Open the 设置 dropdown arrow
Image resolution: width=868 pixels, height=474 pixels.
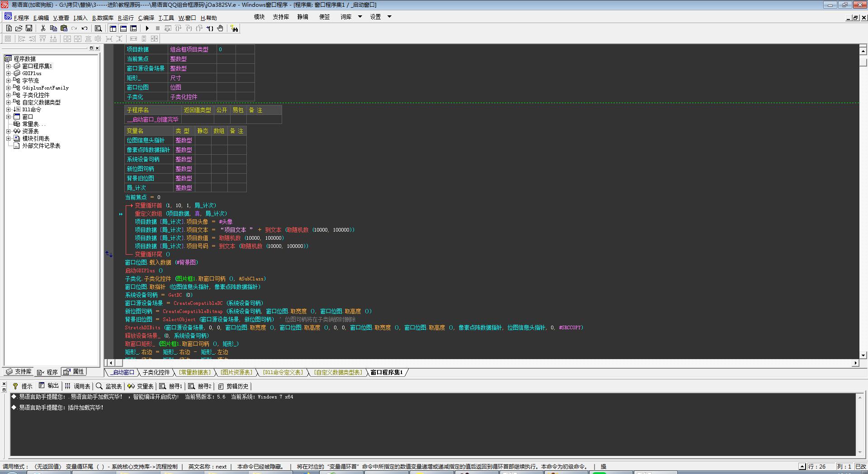tap(389, 17)
